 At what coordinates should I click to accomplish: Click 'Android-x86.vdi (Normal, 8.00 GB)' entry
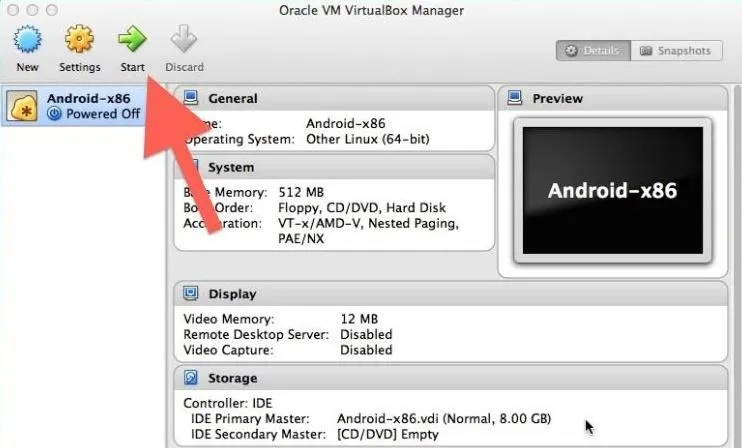coord(444,419)
